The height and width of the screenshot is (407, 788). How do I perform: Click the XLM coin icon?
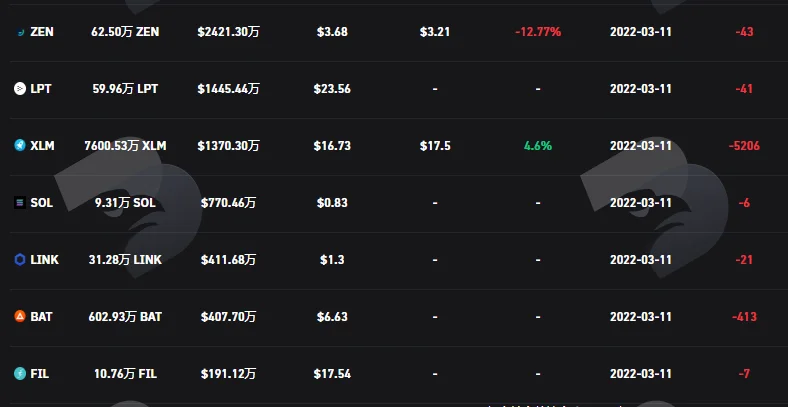click(x=20, y=146)
